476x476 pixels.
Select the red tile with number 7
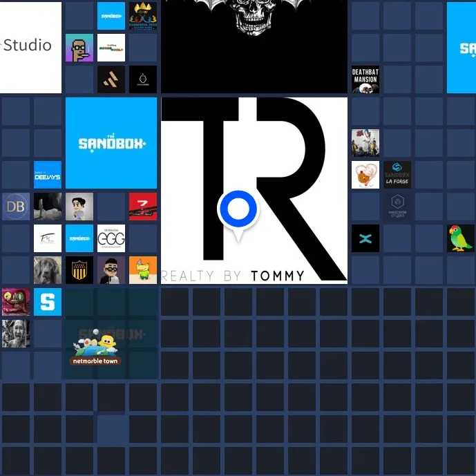click(x=143, y=207)
